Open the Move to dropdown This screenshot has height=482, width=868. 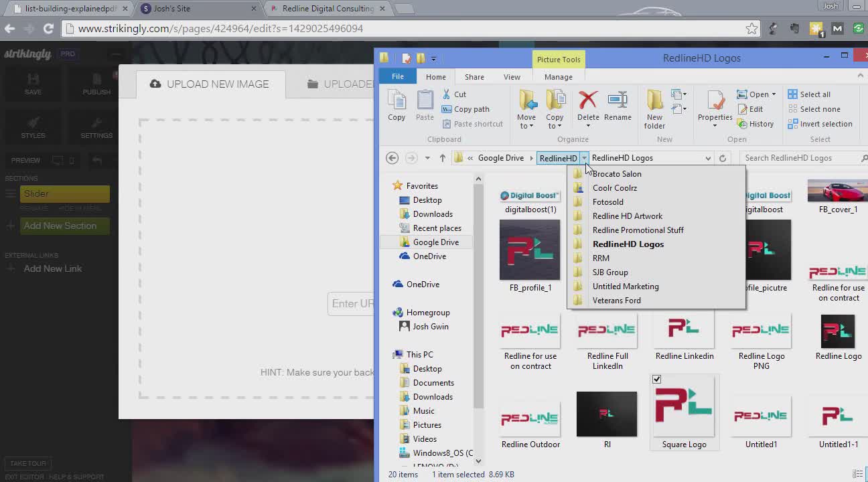tap(526, 122)
